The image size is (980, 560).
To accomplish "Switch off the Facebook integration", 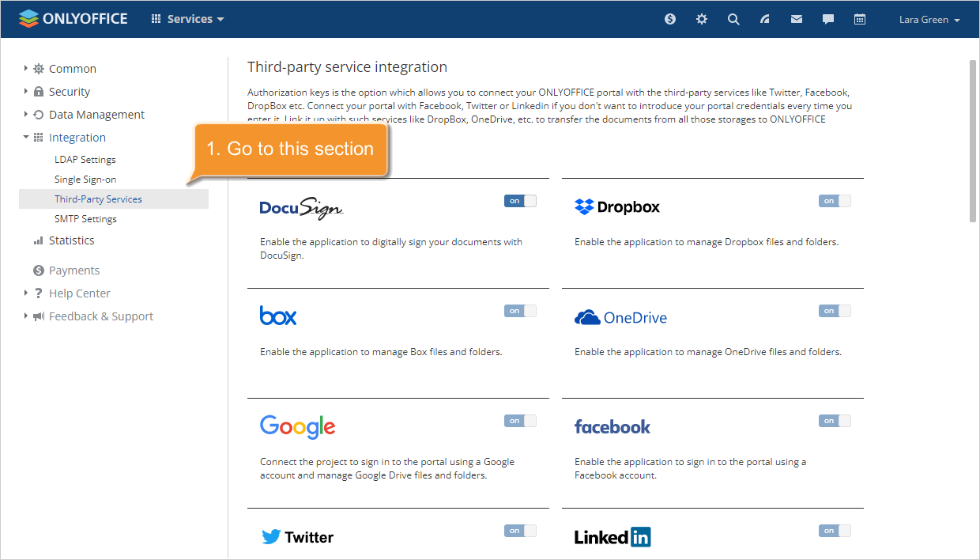I will point(834,420).
